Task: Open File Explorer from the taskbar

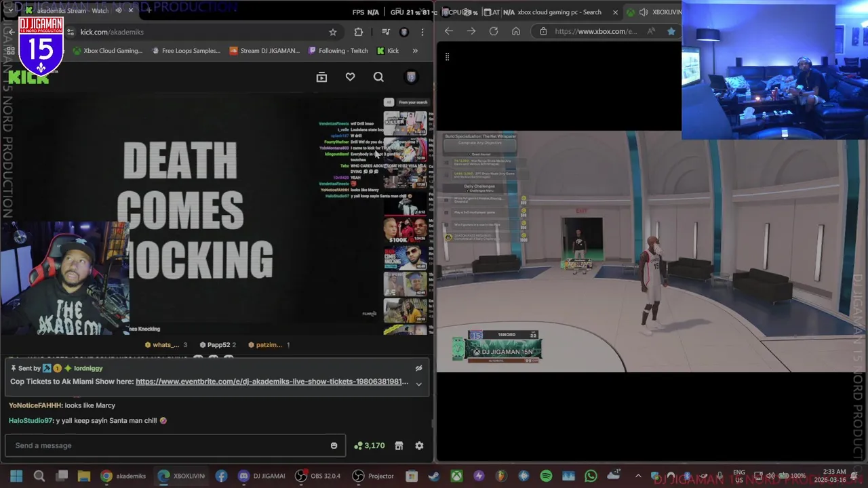Action: [84, 476]
